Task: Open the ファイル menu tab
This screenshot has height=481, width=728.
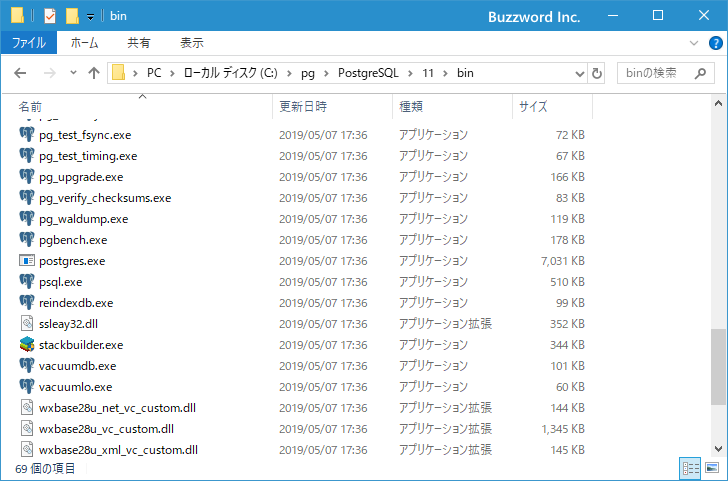Action: [x=29, y=43]
